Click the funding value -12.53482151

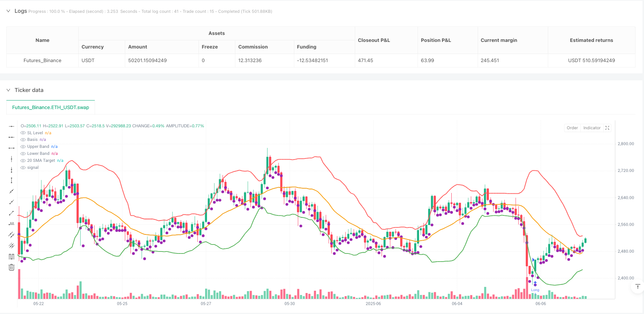click(313, 61)
